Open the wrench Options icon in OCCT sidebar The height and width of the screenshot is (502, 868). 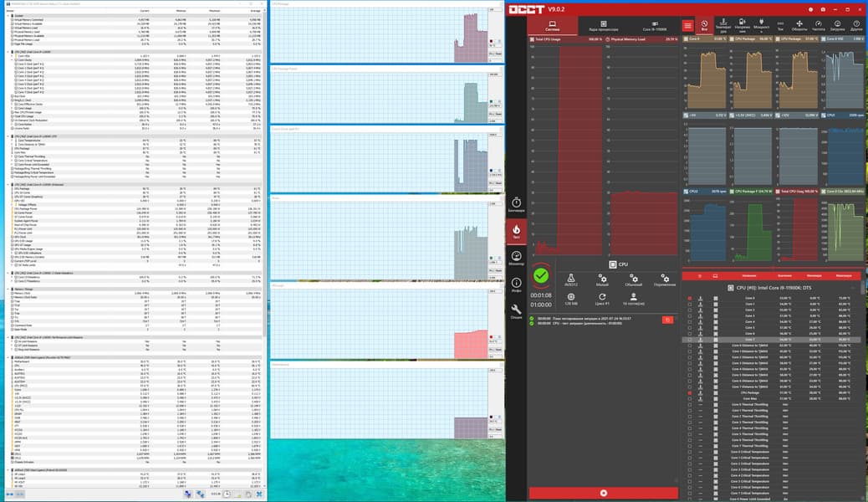click(x=516, y=311)
